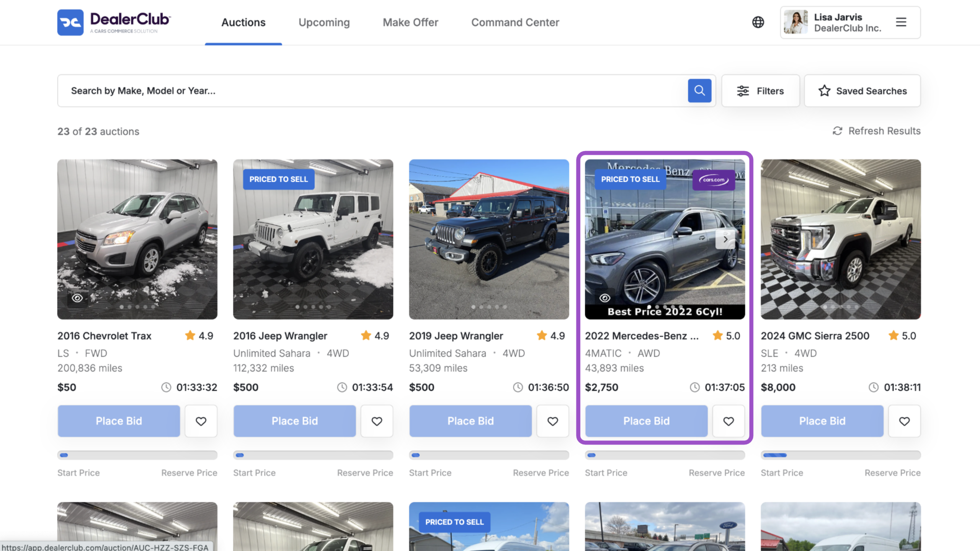The width and height of the screenshot is (980, 551).
Task: Place Bid on 2024 GMC Sierra 2500
Action: (x=822, y=421)
